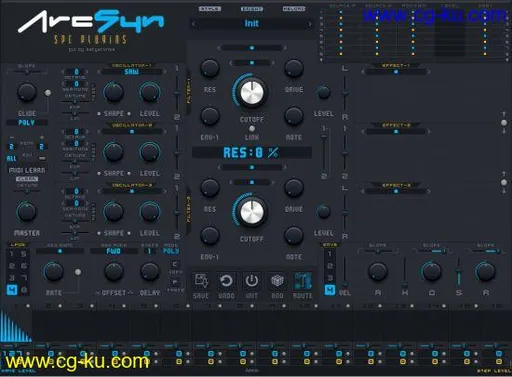512x377 pixels.
Task: Click the LFO Offset knob
Action: coord(114,272)
